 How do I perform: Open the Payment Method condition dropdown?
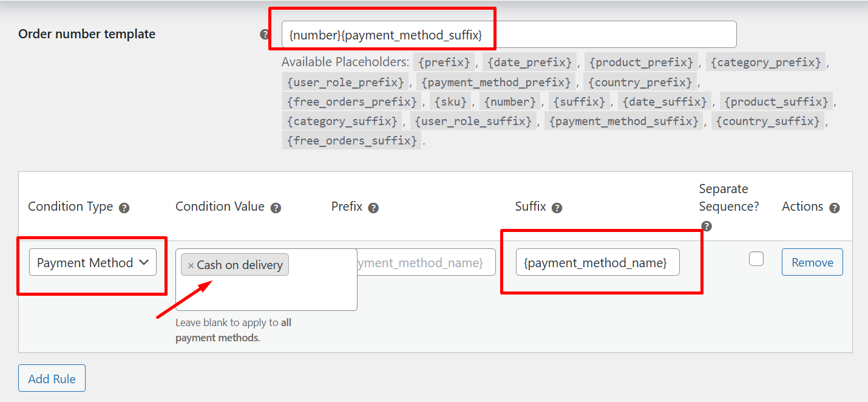click(x=92, y=262)
